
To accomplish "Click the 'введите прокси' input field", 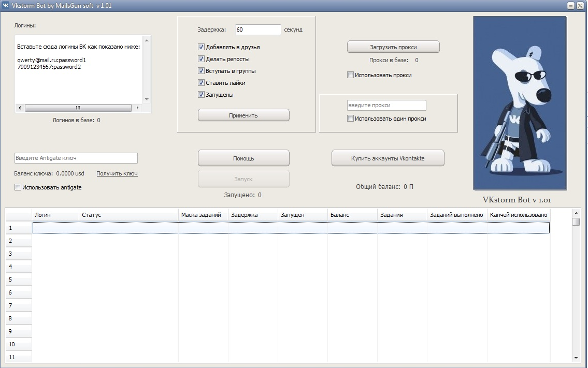I will click(386, 106).
